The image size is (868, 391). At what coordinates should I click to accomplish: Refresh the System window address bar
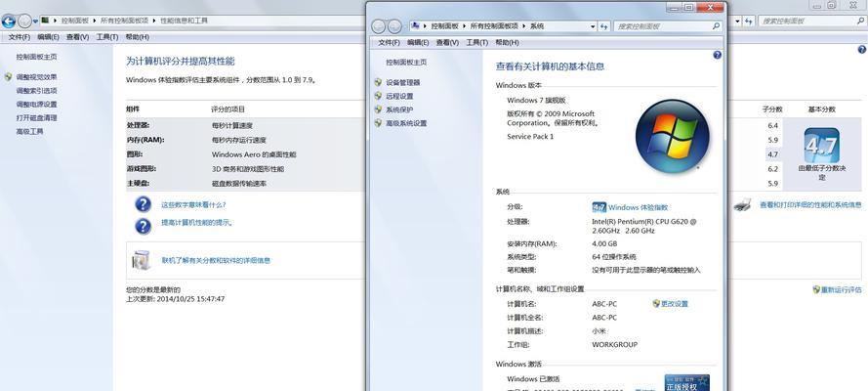[603, 26]
